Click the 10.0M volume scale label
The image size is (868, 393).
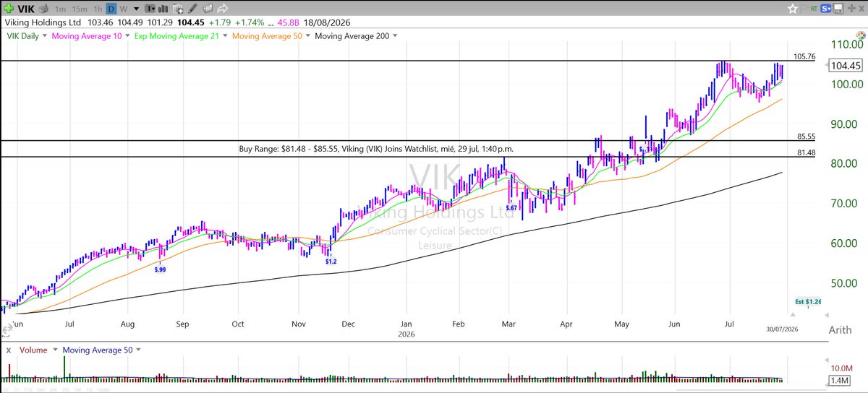[x=843, y=368]
